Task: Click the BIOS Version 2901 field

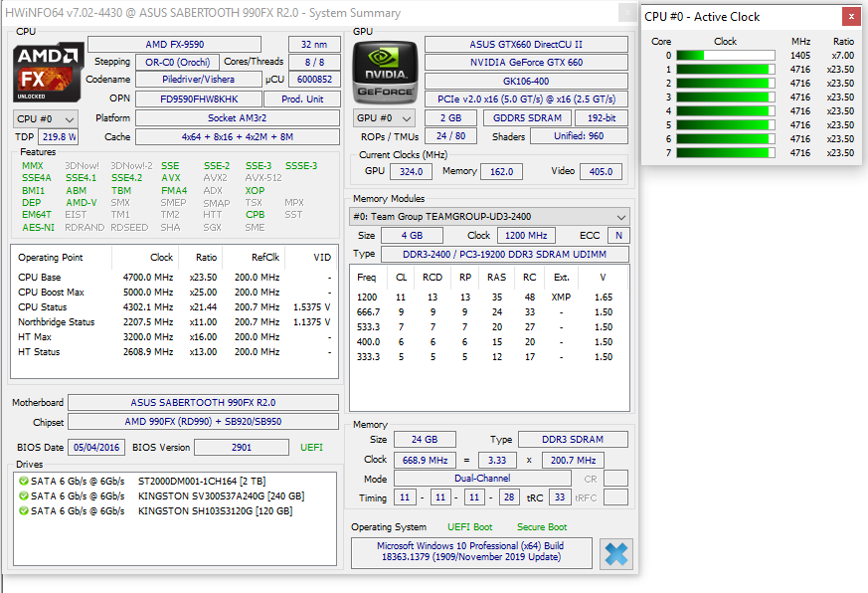Action: coord(242,448)
